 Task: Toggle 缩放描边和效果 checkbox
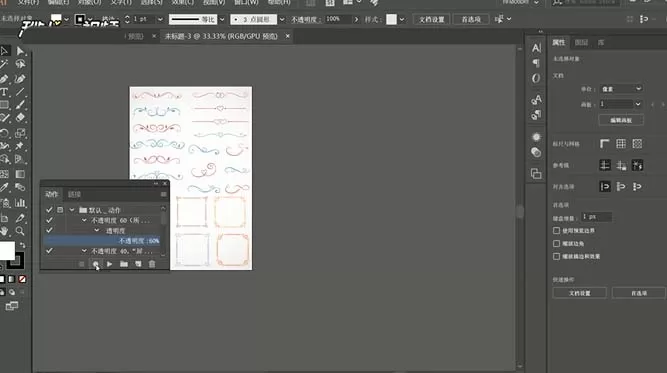click(556, 256)
